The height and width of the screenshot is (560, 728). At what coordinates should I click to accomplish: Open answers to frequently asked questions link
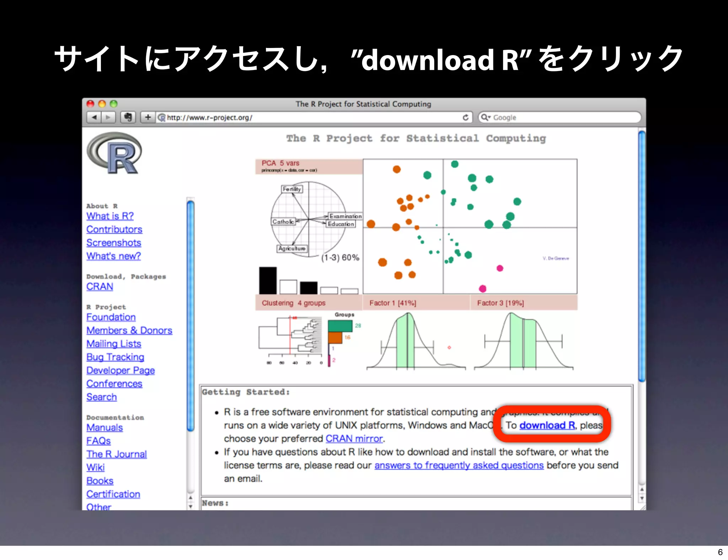[x=459, y=465]
